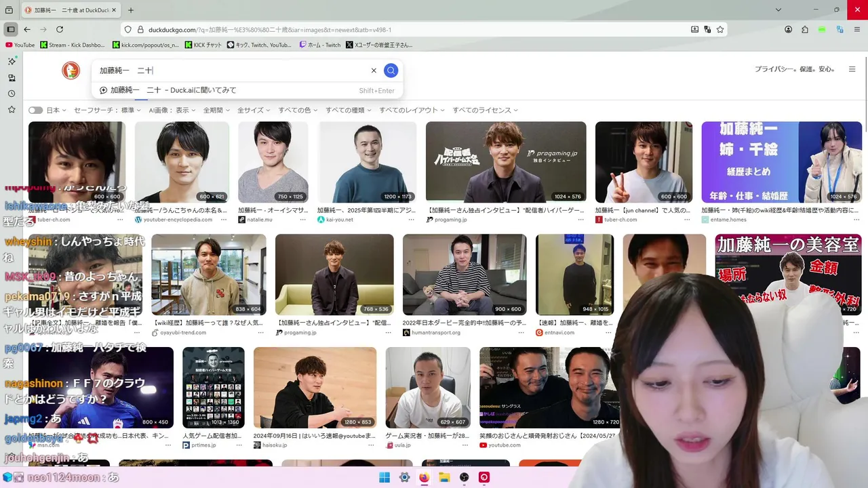The image size is (868, 488).
Task: Open the extensions puzzle icon
Action: coord(805,29)
